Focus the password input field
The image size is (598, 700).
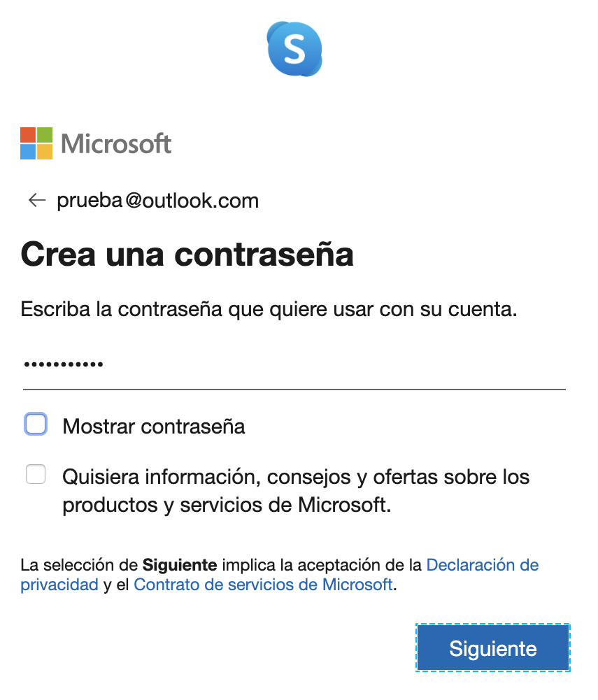[294, 366]
